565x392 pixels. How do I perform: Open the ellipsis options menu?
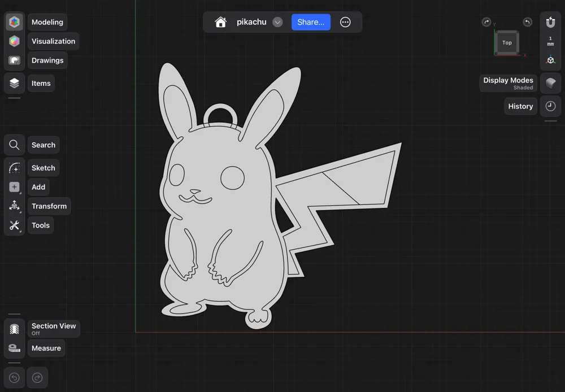(345, 22)
